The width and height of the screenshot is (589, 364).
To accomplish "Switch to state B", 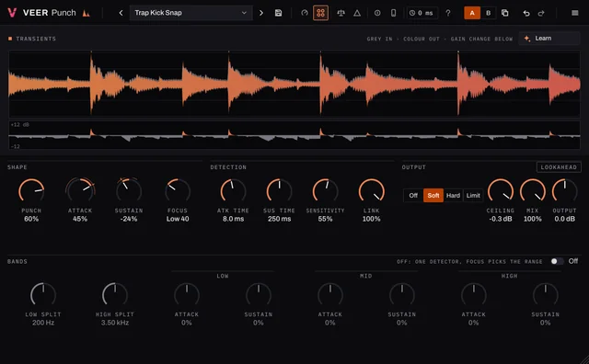I will coord(488,13).
